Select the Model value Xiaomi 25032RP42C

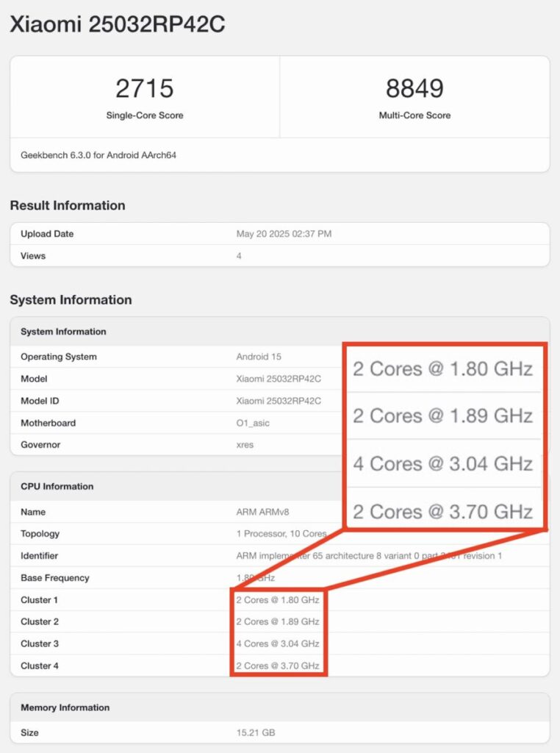279,379
